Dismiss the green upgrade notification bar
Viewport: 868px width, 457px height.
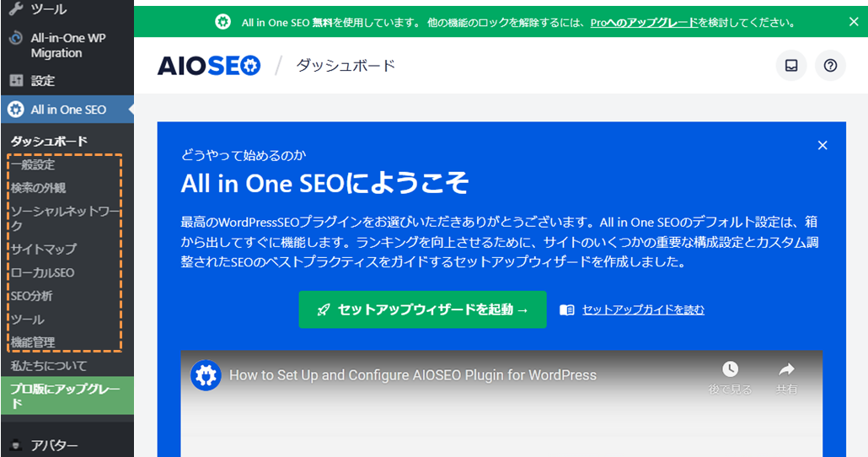coord(854,22)
